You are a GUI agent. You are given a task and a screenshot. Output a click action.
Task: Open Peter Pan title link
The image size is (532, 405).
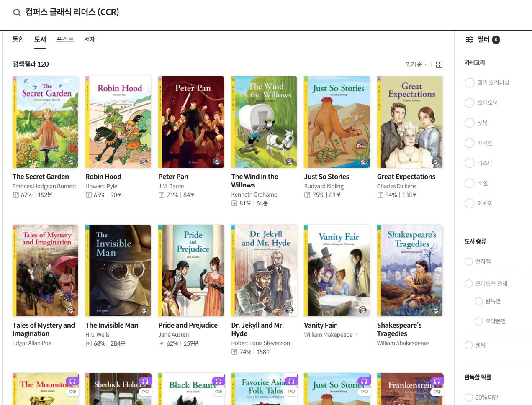pyautogui.click(x=173, y=177)
